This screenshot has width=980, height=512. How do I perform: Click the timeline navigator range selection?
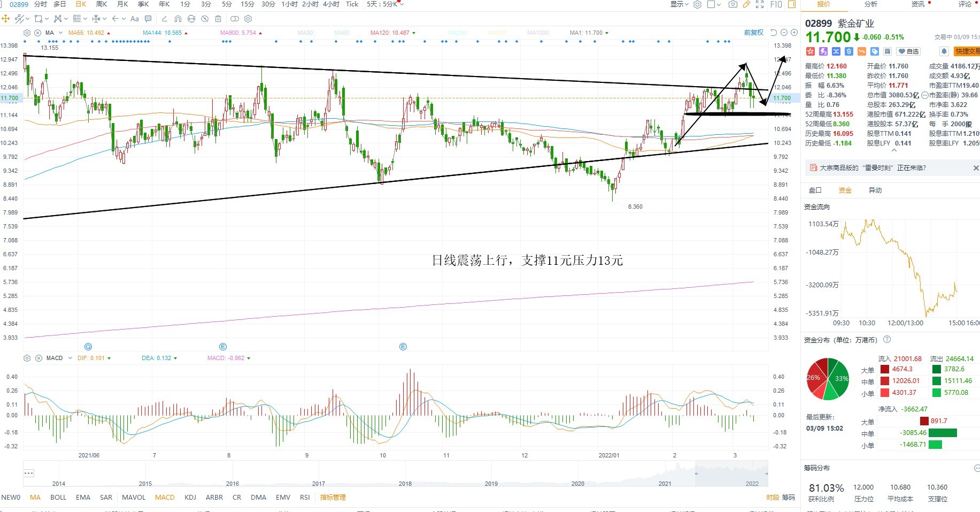click(731, 474)
